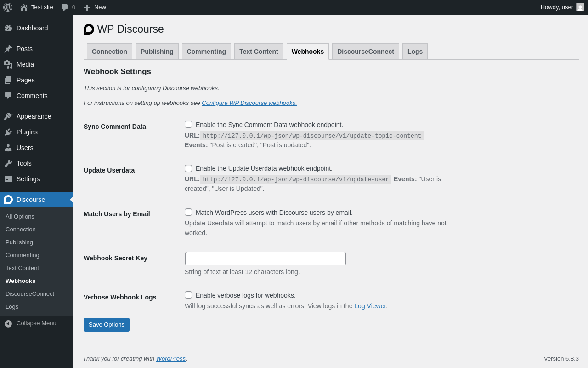Image resolution: width=588 pixels, height=368 pixels.
Task: Click the Media library icon
Action: point(8,64)
